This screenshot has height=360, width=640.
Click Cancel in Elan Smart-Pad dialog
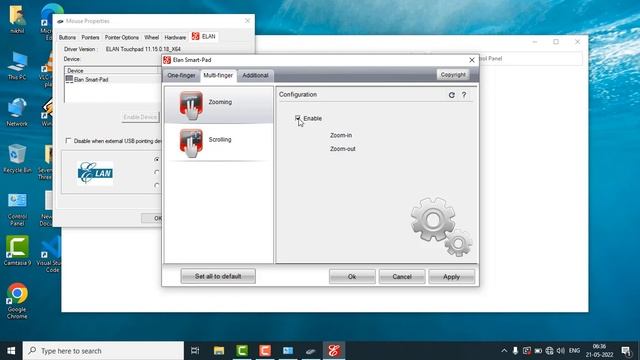click(x=402, y=277)
